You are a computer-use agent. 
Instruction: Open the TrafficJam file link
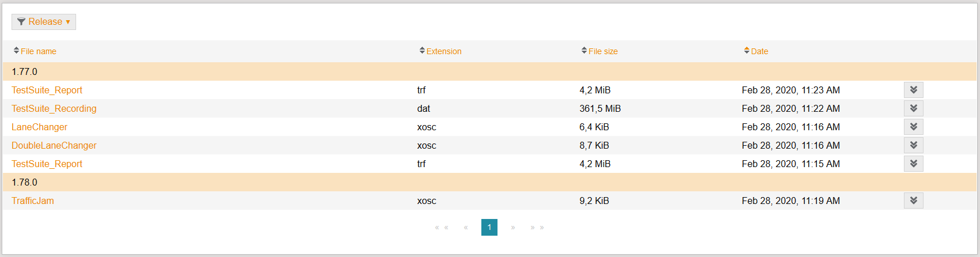click(33, 201)
